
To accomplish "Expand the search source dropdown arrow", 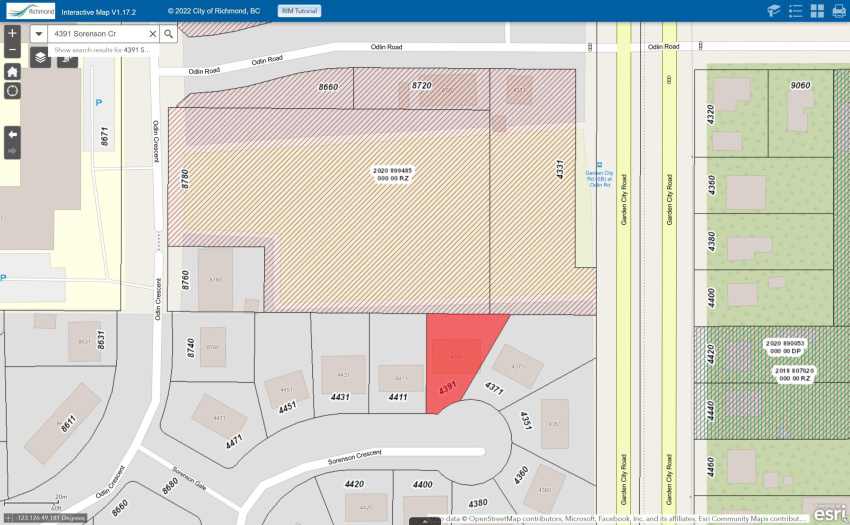I will click(38, 34).
